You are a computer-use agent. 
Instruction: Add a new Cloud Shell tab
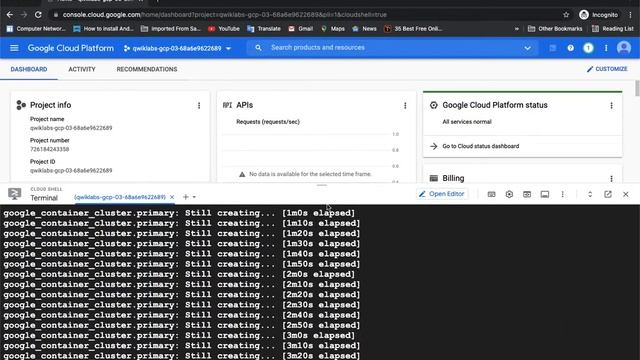point(185,197)
